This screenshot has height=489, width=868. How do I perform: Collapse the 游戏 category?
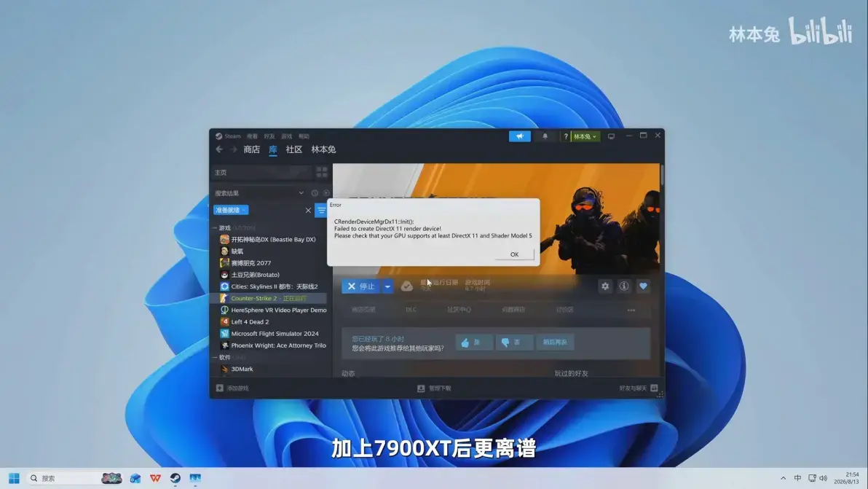[x=215, y=228]
